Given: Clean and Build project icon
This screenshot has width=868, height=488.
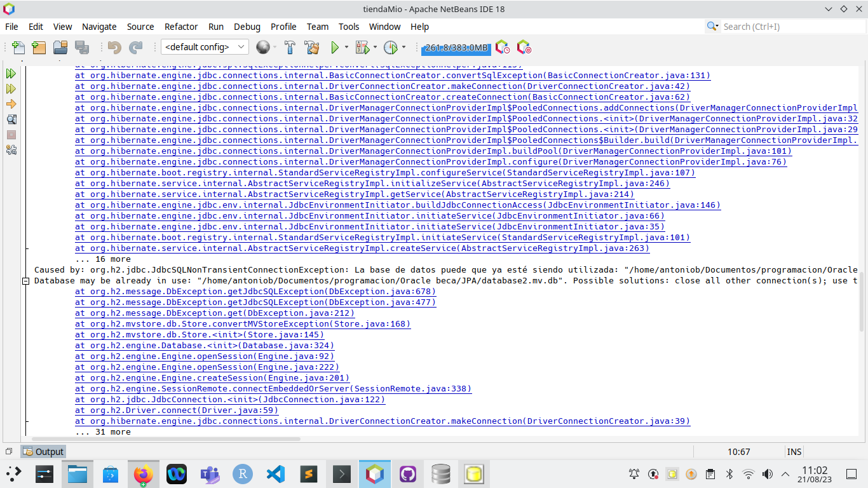Looking at the screenshot, I should 311,47.
